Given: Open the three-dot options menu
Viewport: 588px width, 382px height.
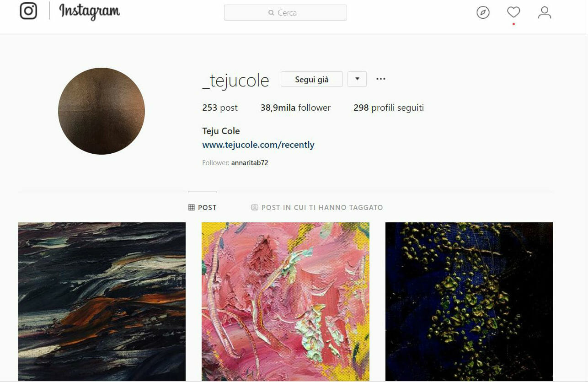Looking at the screenshot, I should [381, 79].
